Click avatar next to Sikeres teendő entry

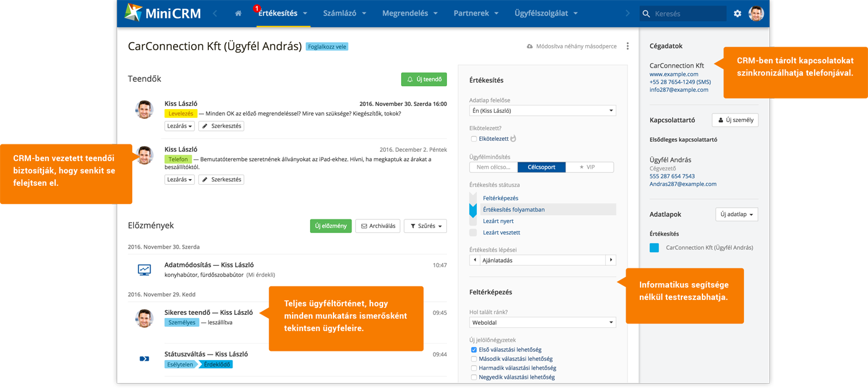(144, 318)
